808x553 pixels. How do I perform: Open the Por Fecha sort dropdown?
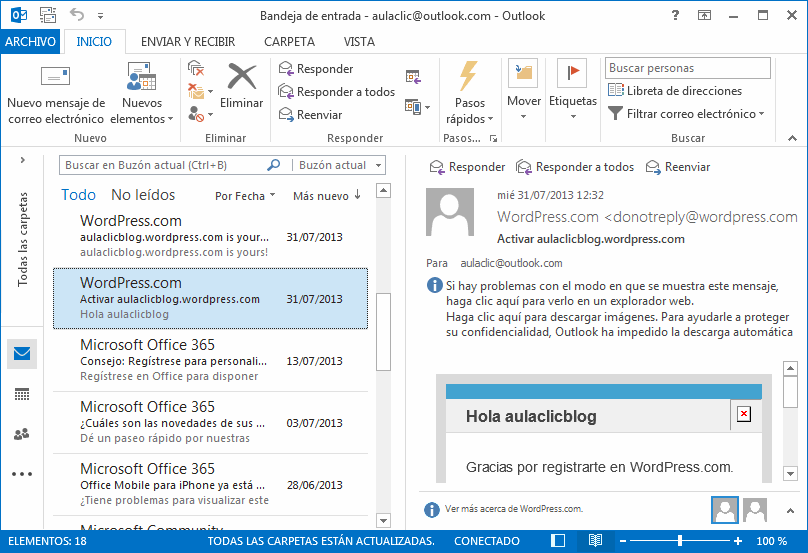(x=245, y=196)
